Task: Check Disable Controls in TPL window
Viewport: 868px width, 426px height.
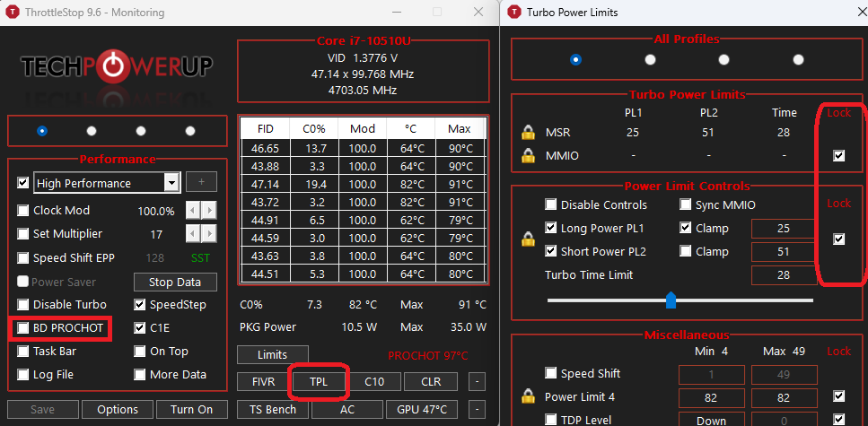Action: point(551,204)
